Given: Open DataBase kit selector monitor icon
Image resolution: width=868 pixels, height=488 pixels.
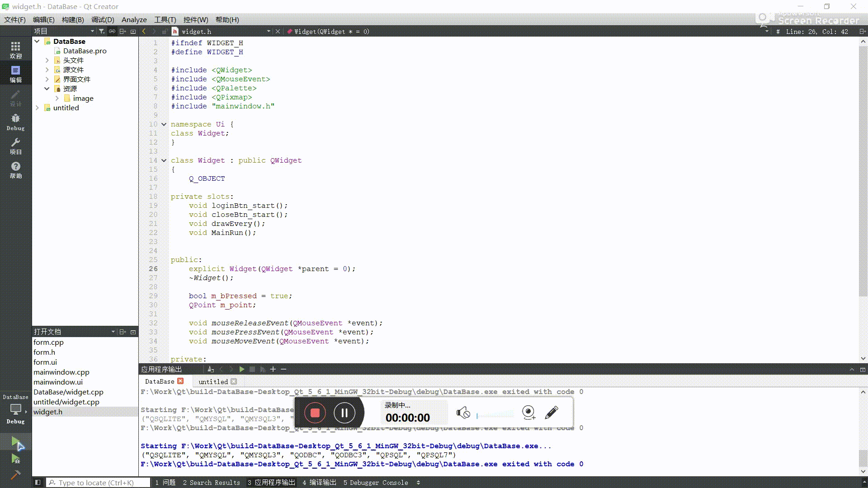Looking at the screenshot, I should [x=16, y=409].
